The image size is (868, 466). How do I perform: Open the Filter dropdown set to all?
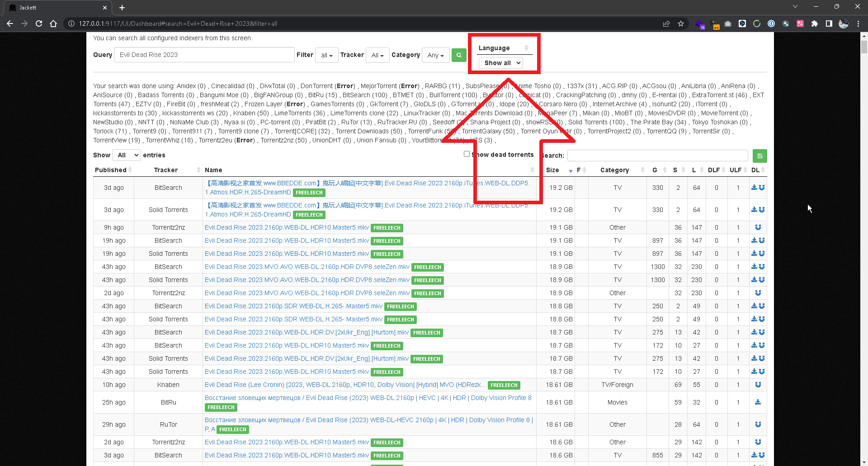coord(326,55)
